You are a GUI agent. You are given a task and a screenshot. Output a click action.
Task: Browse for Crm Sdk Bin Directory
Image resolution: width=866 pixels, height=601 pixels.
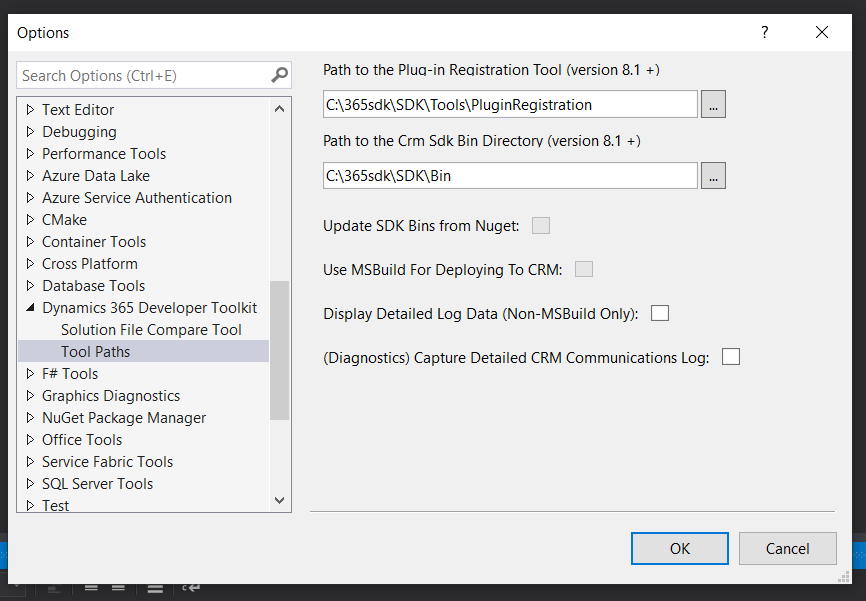(x=713, y=176)
